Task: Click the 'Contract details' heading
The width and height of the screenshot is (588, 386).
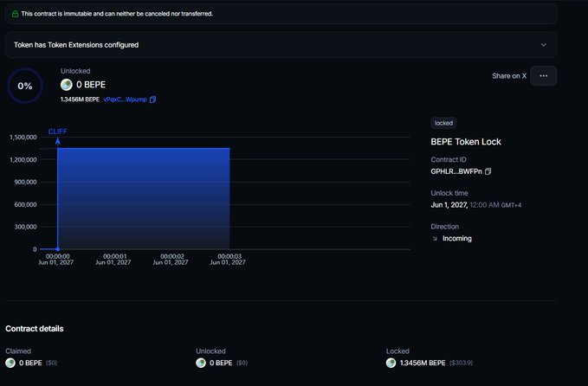Action: tap(35, 329)
